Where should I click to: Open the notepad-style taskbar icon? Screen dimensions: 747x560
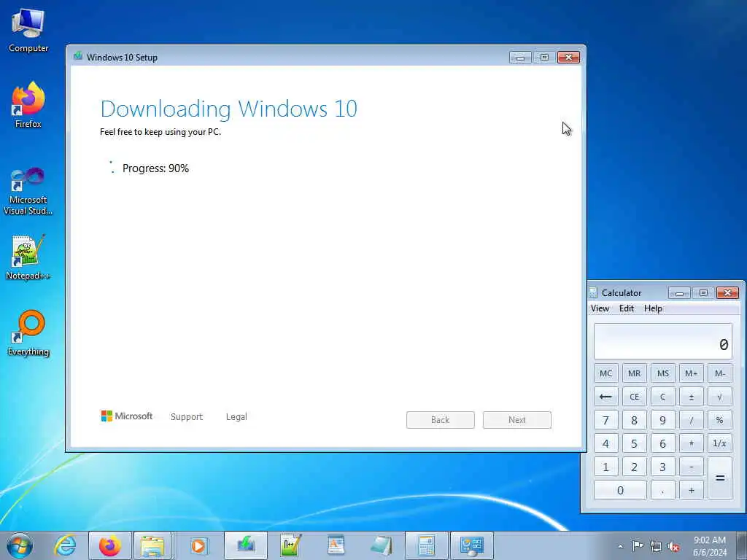point(381,545)
